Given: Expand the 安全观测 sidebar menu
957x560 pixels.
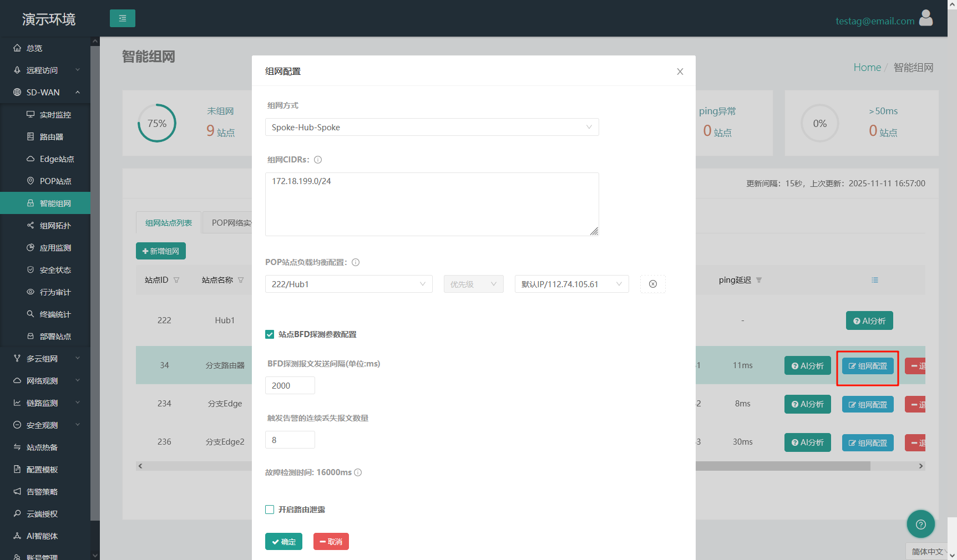Looking at the screenshot, I should (x=45, y=425).
